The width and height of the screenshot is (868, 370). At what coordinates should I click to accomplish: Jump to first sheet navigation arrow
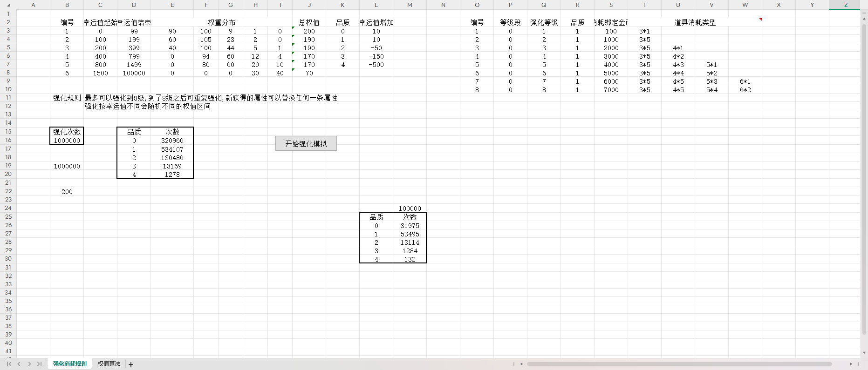coord(9,364)
